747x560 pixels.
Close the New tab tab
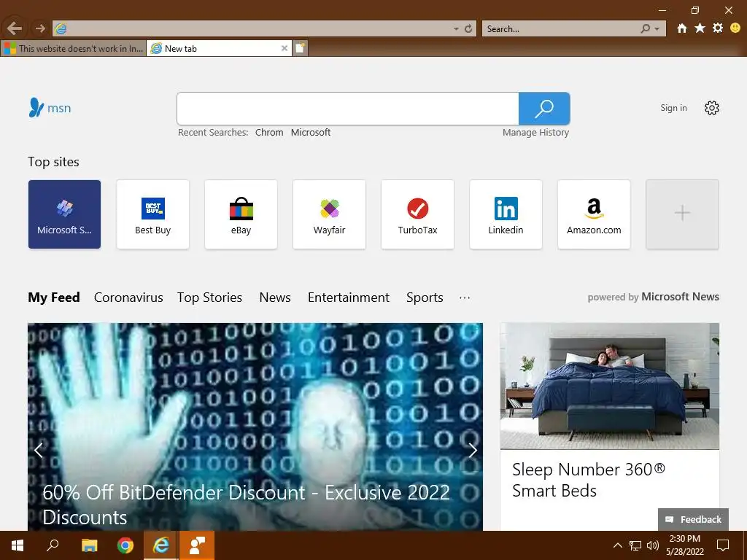click(x=285, y=48)
